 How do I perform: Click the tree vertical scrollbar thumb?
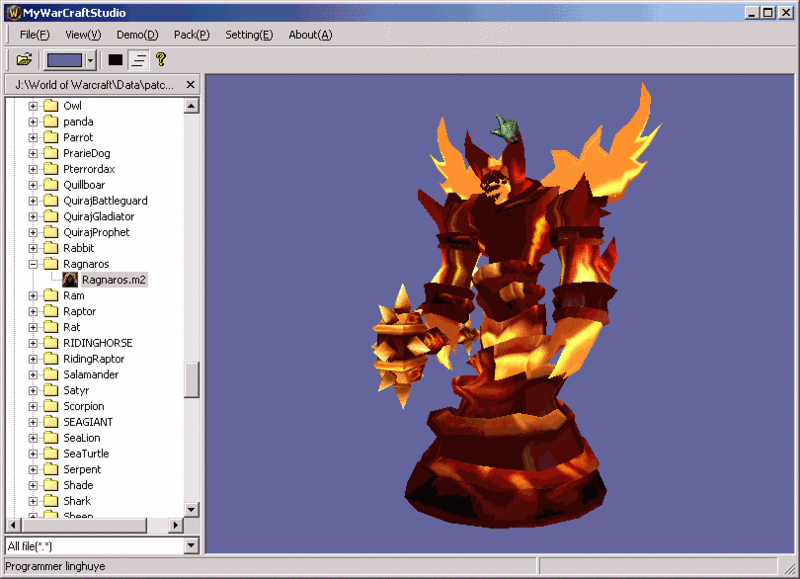191,380
